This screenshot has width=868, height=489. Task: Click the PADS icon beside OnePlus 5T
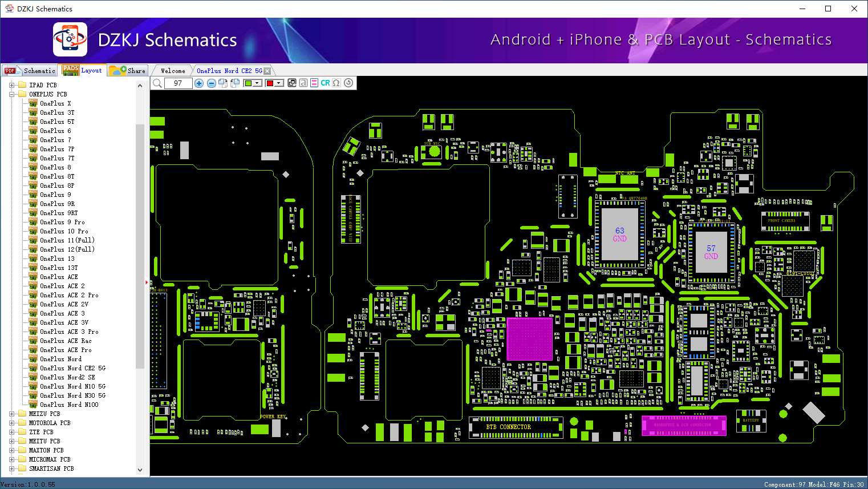(x=33, y=122)
